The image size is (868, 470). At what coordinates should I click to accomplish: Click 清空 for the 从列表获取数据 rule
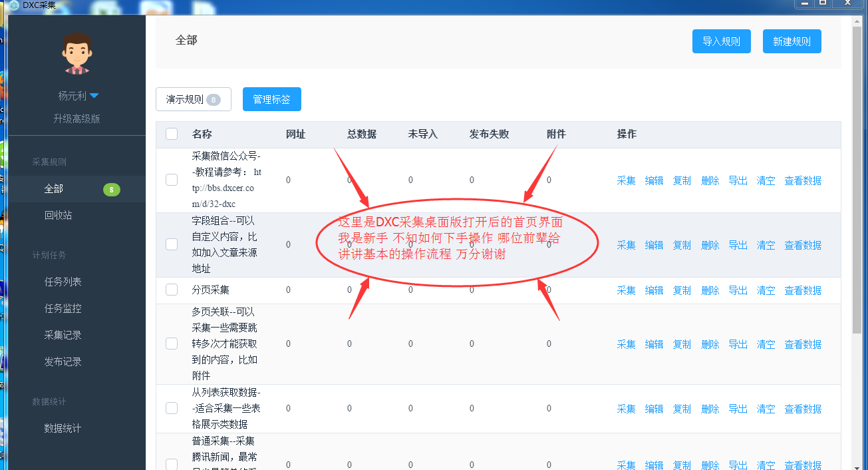point(766,409)
